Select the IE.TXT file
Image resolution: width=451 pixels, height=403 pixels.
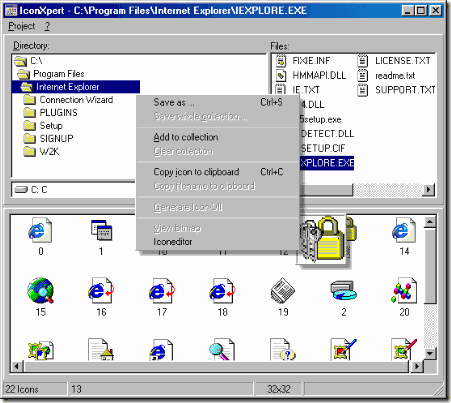point(297,90)
